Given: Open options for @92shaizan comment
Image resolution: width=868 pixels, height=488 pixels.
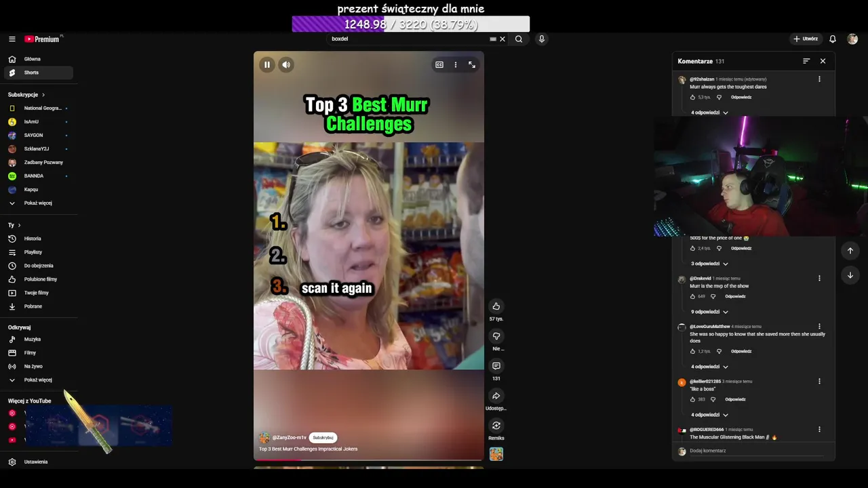Looking at the screenshot, I should (x=819, y=79).
